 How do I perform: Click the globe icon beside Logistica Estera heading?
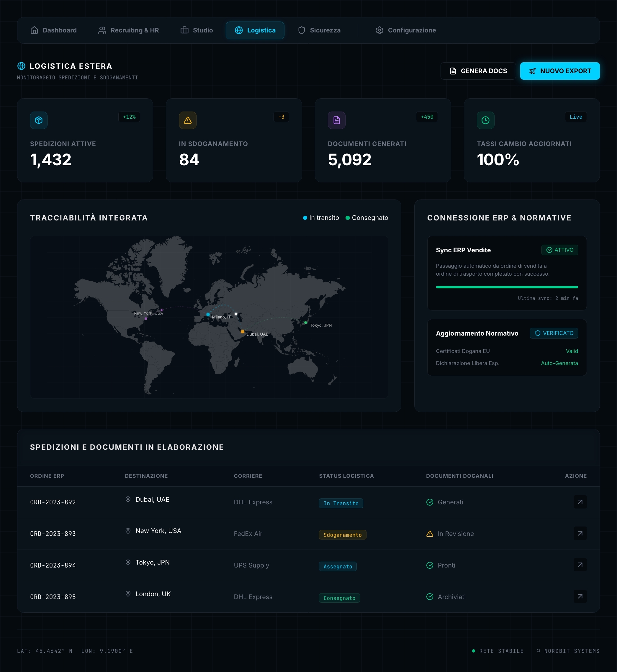(x=21, y=66)
